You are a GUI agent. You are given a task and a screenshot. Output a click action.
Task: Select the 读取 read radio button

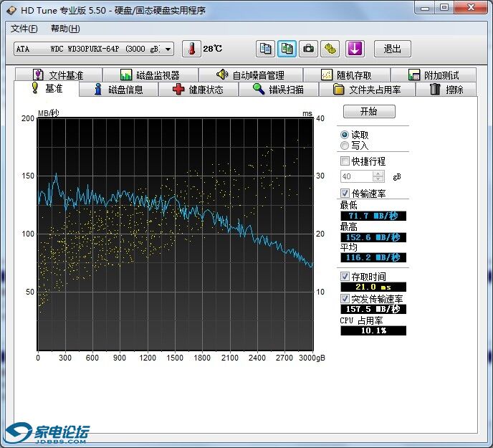[x=345, y=135]
